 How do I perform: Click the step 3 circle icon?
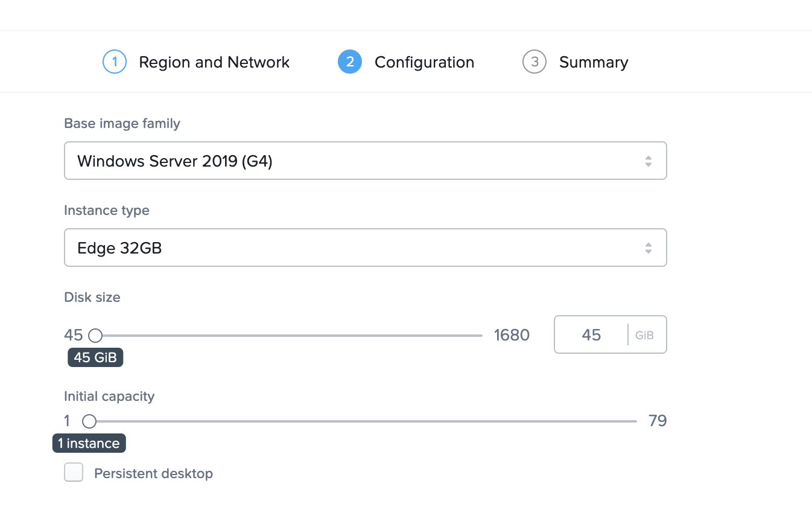534,62
